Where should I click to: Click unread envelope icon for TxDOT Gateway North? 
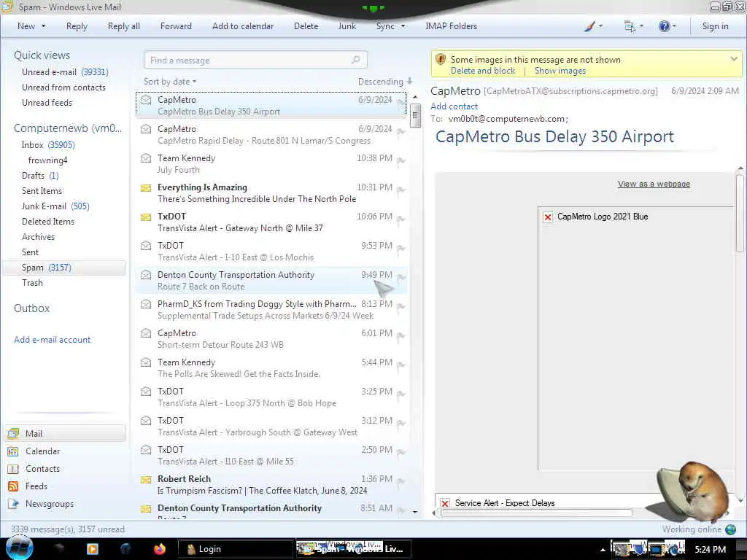pyautogui.click(x=146, y=217)
